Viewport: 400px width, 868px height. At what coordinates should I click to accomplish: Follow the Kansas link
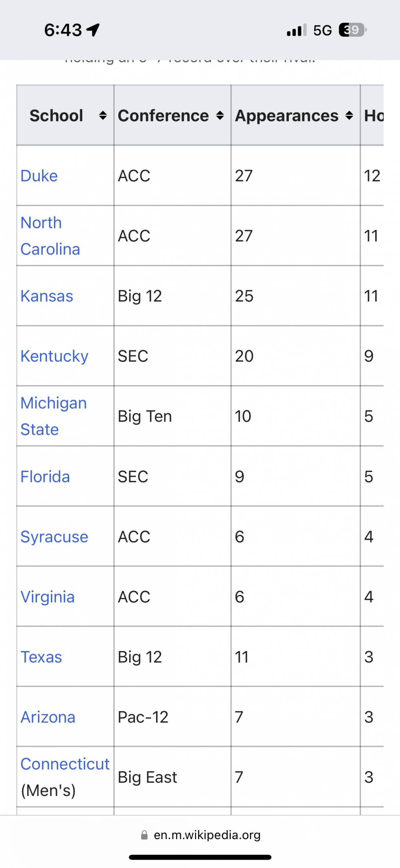(x=47, y=296)
